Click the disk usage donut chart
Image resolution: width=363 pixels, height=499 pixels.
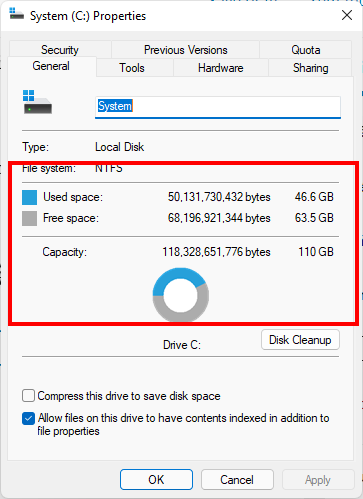click(181, 295)
